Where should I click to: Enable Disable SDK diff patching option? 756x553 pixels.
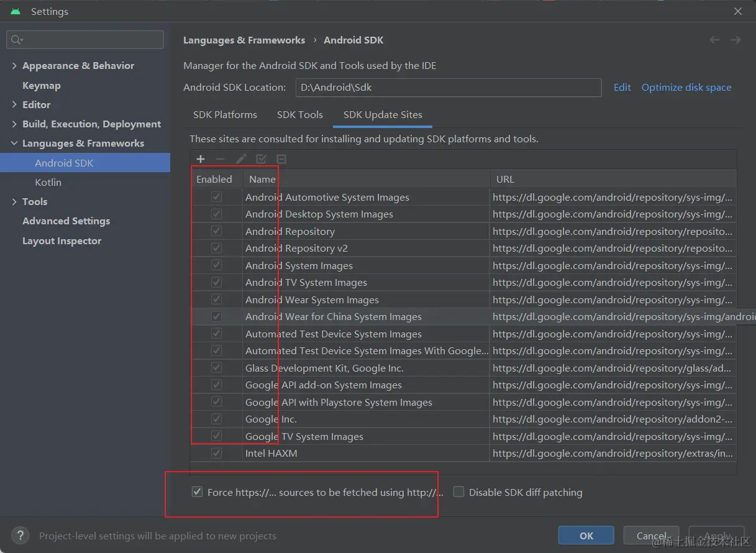[458, 491]
